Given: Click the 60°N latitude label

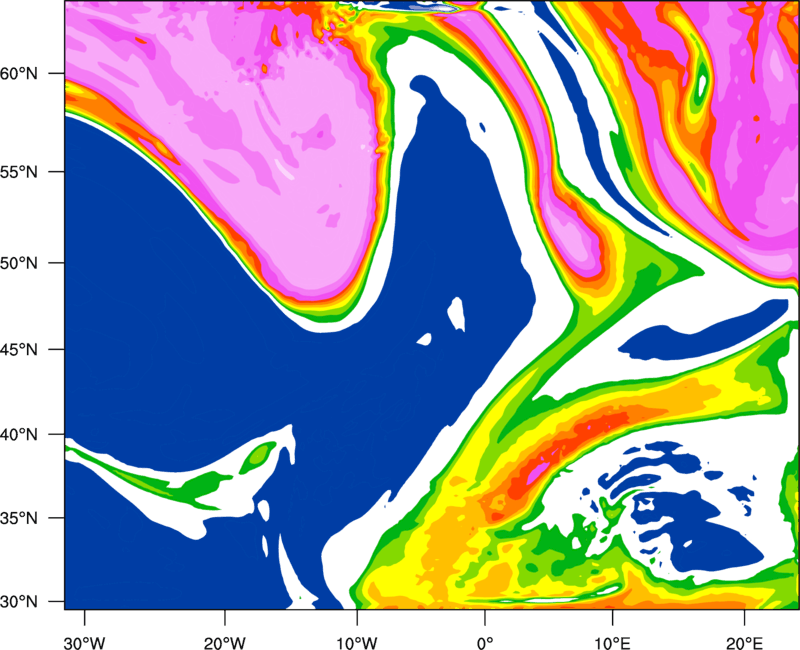Looking at the screenshot, I should pyautogui.click(x=19, y=74).
